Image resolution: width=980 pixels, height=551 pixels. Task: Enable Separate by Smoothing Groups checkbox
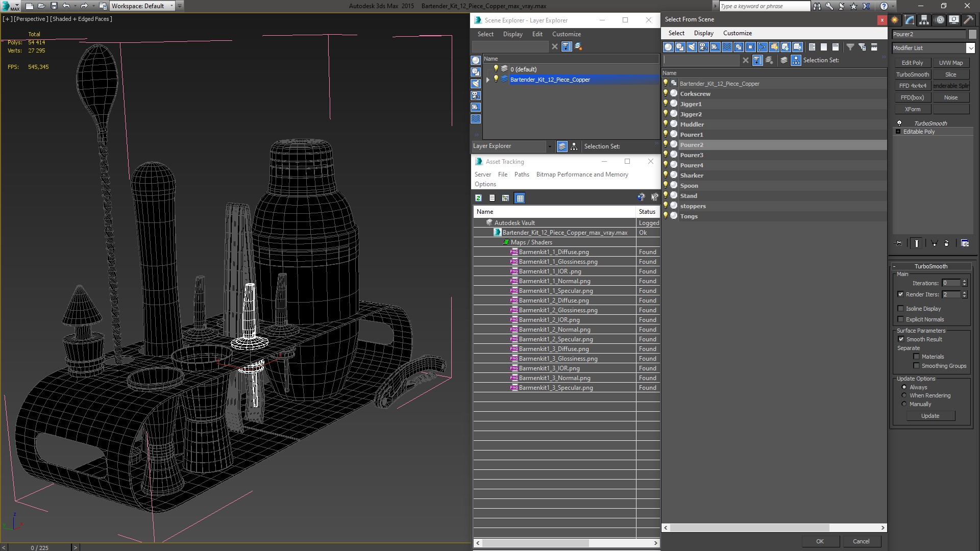click(916, 366)
